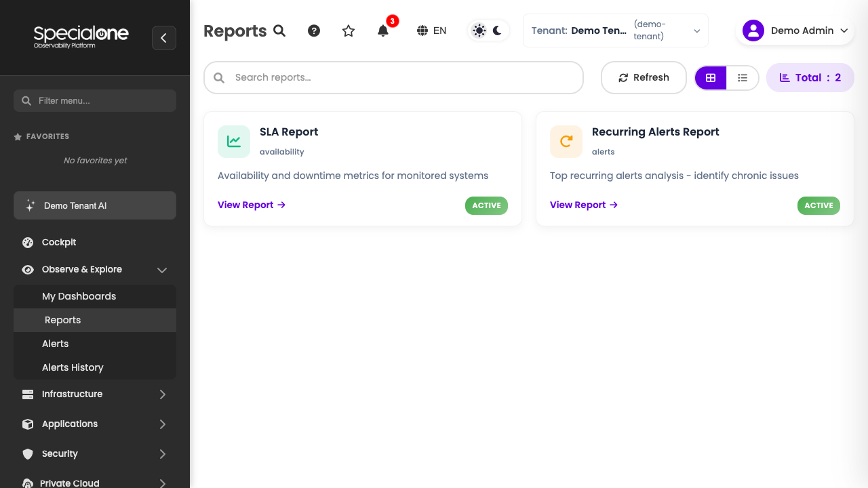This screenshot has height=488, width=868.
Task: Change language via the globe EN selector
Action: [431, 30]
